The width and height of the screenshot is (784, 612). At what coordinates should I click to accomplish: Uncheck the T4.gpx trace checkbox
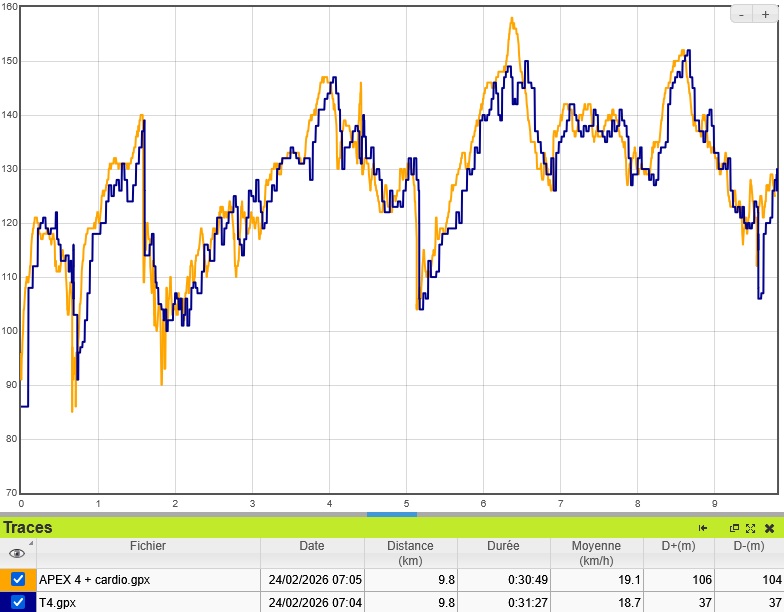(x=18, y=602)
